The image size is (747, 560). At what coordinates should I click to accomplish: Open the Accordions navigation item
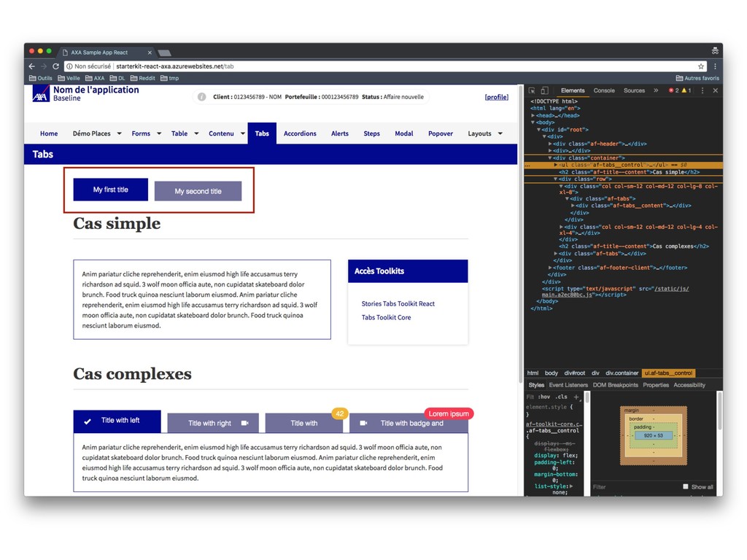click(300, 134)
